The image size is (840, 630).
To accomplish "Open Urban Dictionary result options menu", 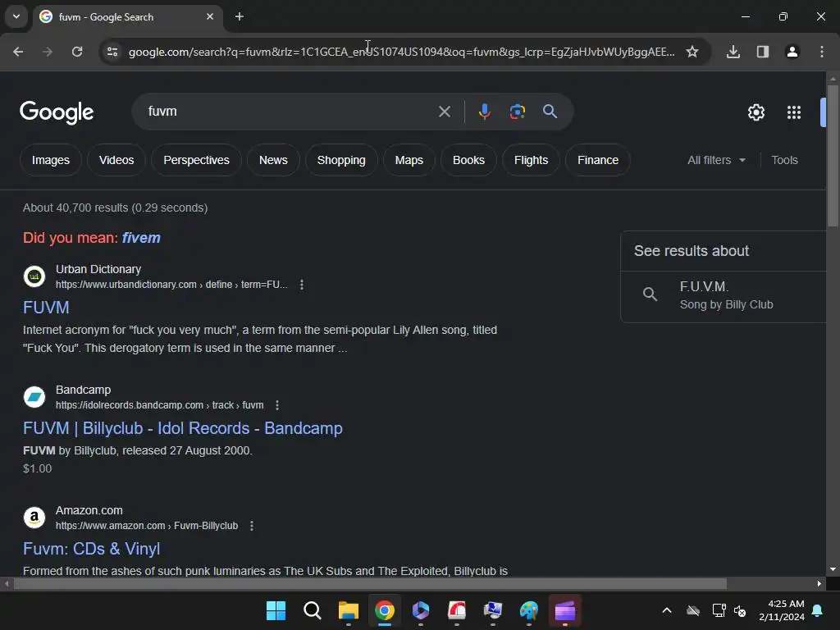I will pyautogui.click(x=302, y=285).
